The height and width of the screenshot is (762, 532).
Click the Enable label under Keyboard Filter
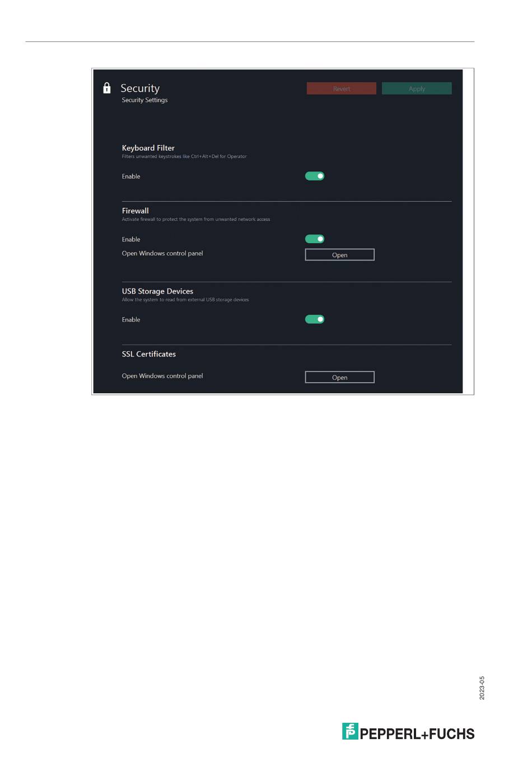[x=131, y=176]
